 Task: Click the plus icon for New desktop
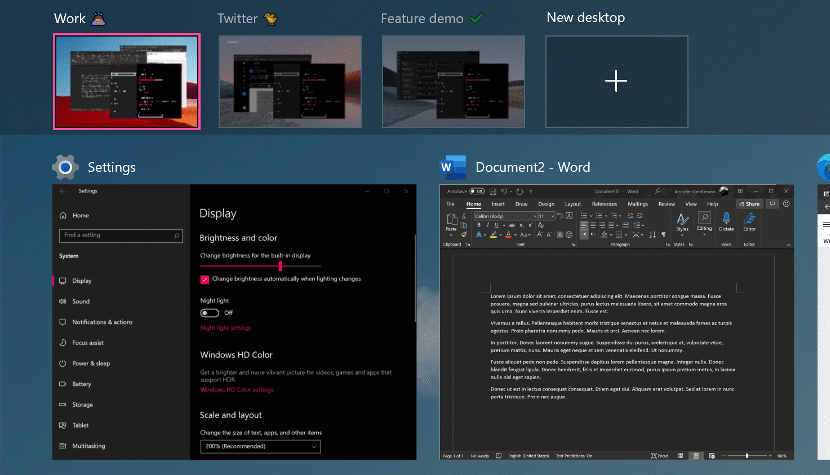(x=616, y=82)
